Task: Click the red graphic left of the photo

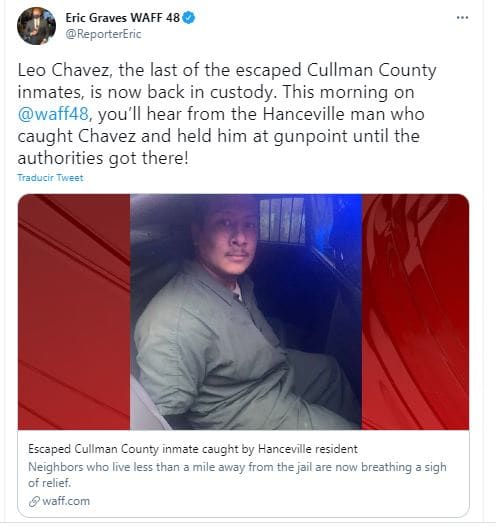Action: 74,312
